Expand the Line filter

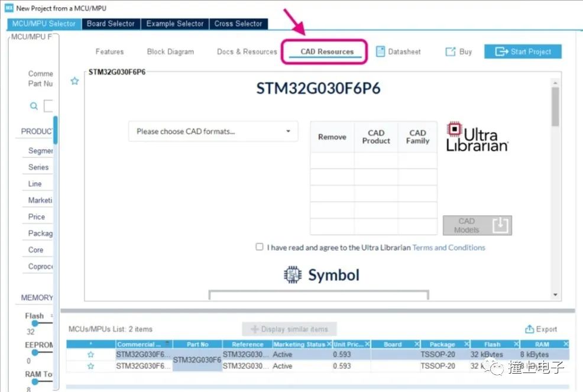[x=35, y=184]
